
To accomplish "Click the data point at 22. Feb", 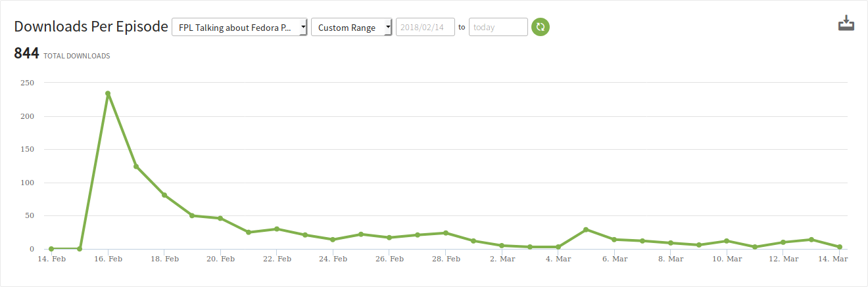I will (277, 229).
